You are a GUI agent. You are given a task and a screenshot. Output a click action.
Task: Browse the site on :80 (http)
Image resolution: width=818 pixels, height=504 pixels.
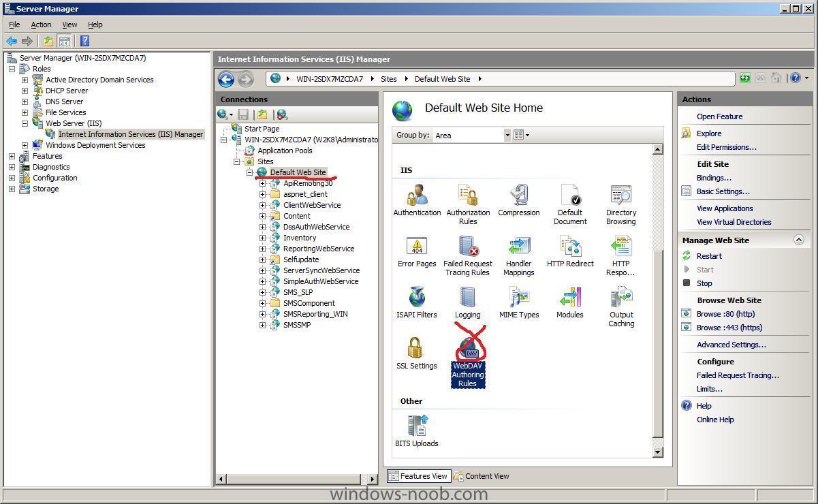tap(725, 314)
